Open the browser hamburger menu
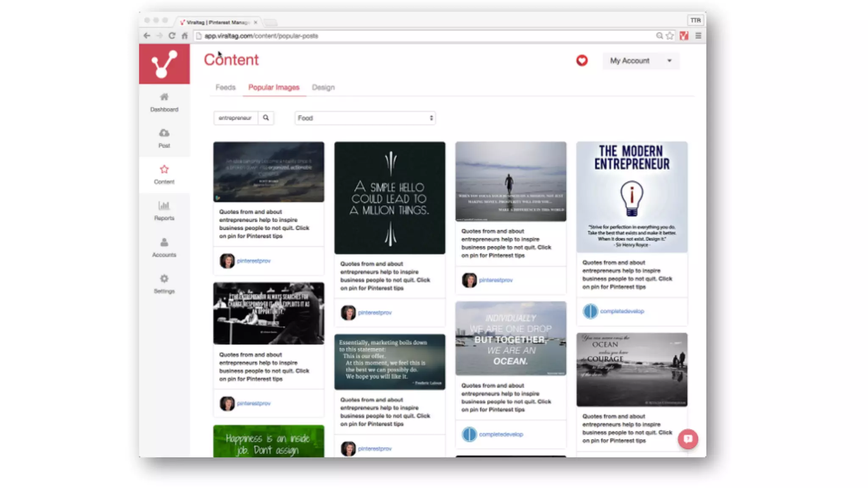Screen dimensions: 868x488 point(698,36)
